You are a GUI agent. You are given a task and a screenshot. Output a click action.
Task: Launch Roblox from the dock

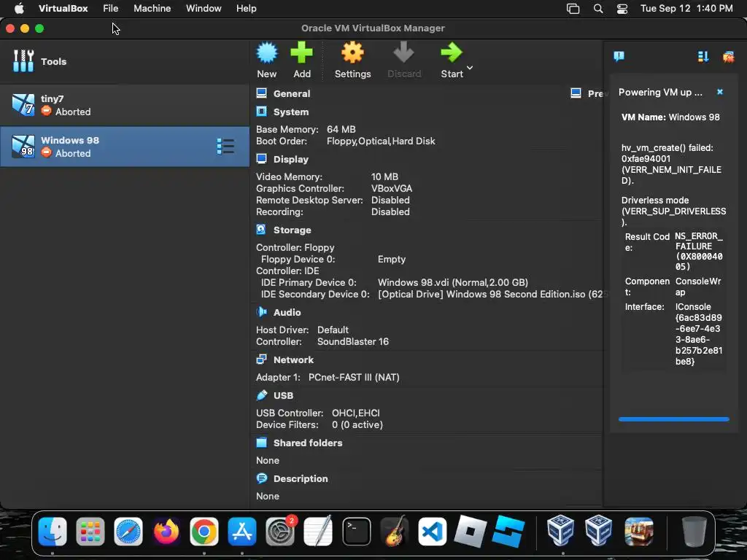(x=471, y=532)
